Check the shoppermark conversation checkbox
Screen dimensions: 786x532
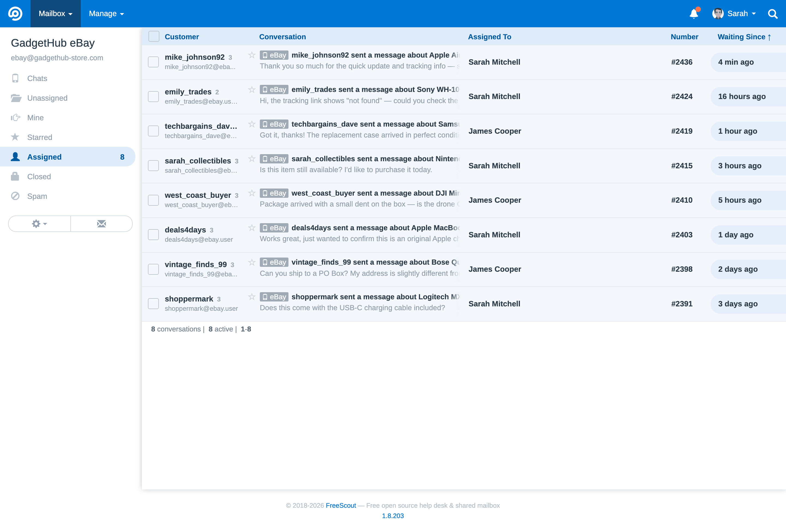point(153,304)
